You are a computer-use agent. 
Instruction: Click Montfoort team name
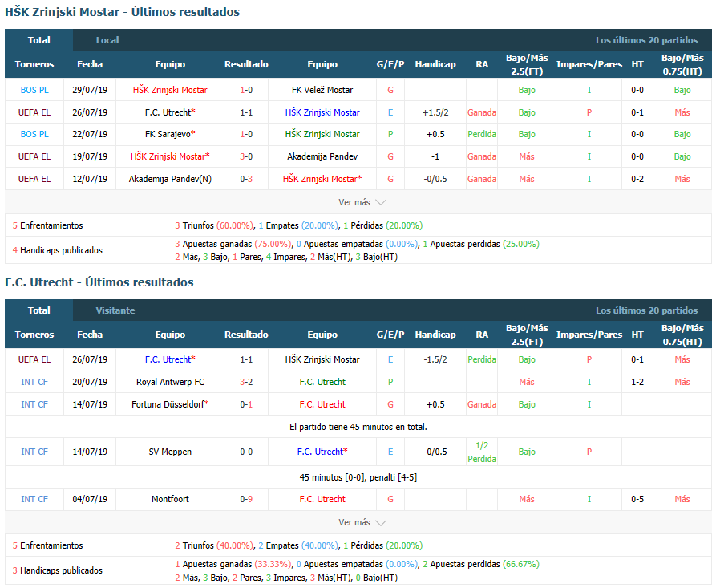pos(170,499)
